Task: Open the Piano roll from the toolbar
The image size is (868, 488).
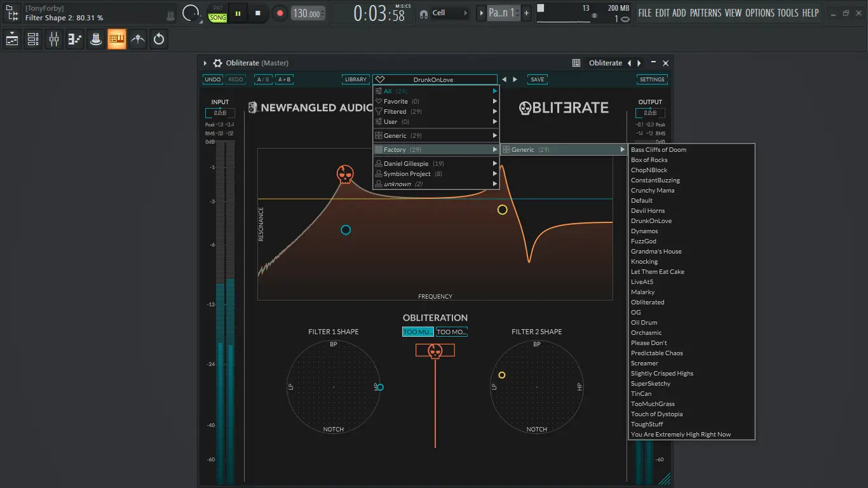Action: [75, 39]
